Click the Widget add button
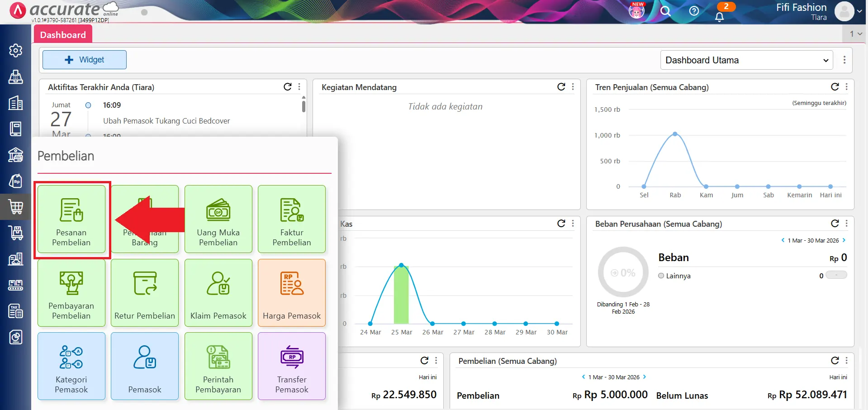The width and height of the screenshot is (868, 410). tap(85, 60)
